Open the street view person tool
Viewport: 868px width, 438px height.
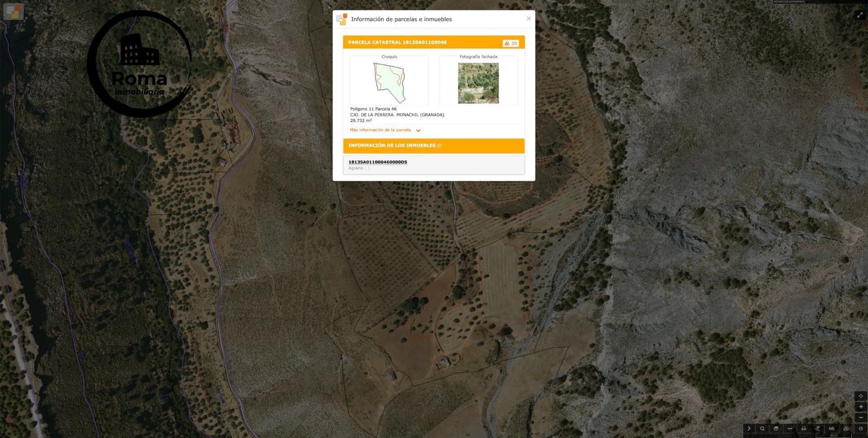818,429
